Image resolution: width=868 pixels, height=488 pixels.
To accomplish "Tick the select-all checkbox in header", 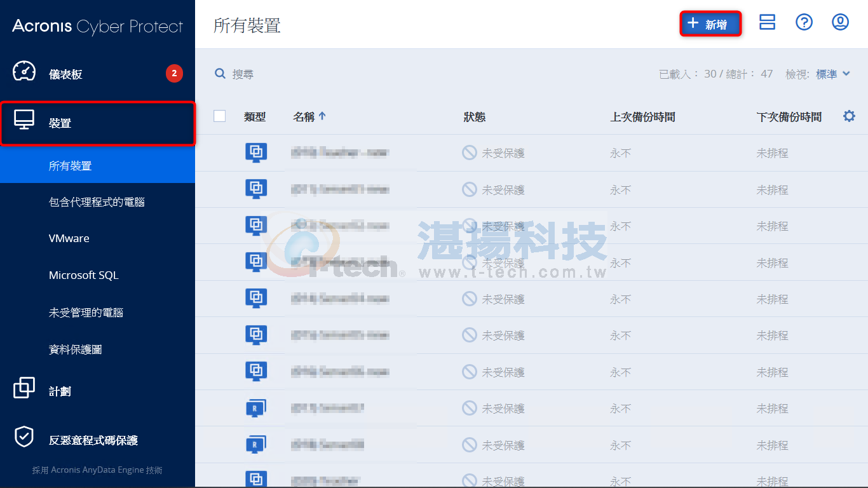I will click(220, 116).
